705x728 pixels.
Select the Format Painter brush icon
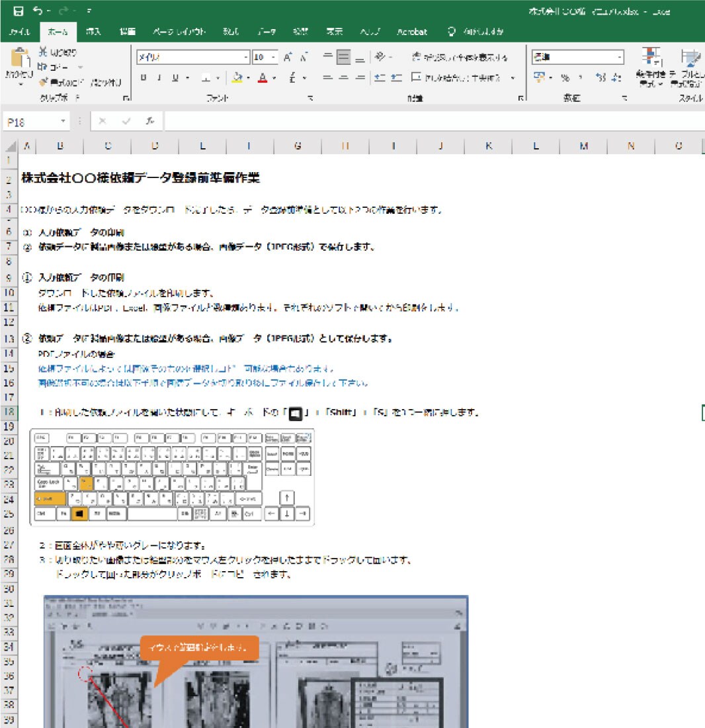[x=43, y=82]
